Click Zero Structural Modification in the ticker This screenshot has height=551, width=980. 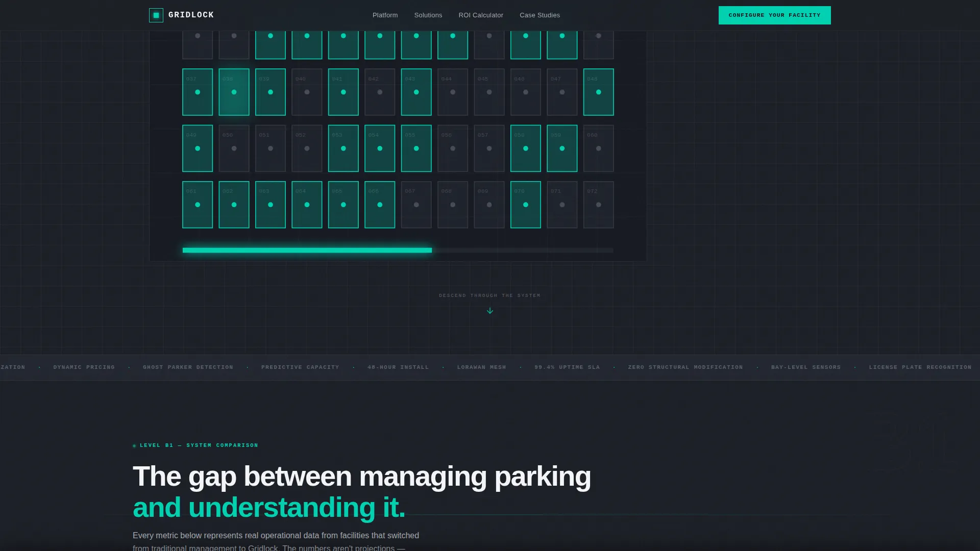pyautogui.click(x=685, y=367)
